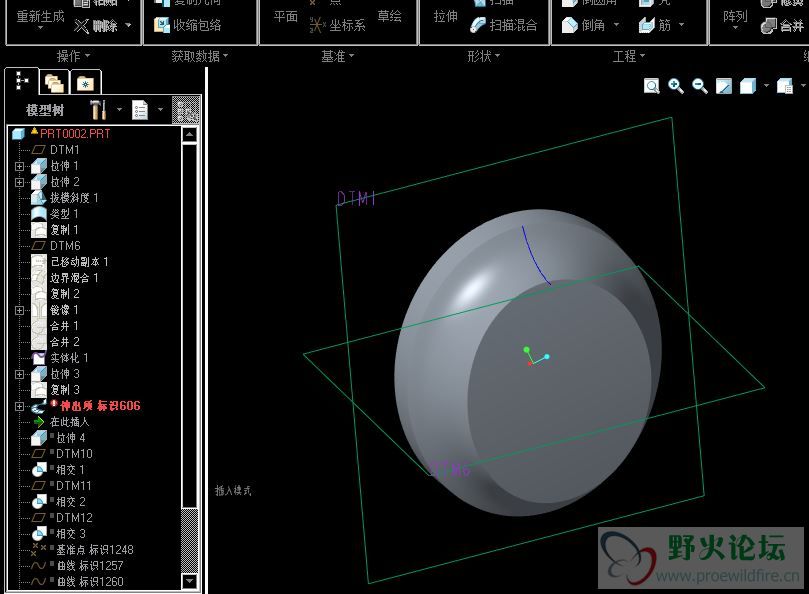Switch to the favorites tab
Image resolution: width=809 pixels, height=594 pixels.
[86, 83]
